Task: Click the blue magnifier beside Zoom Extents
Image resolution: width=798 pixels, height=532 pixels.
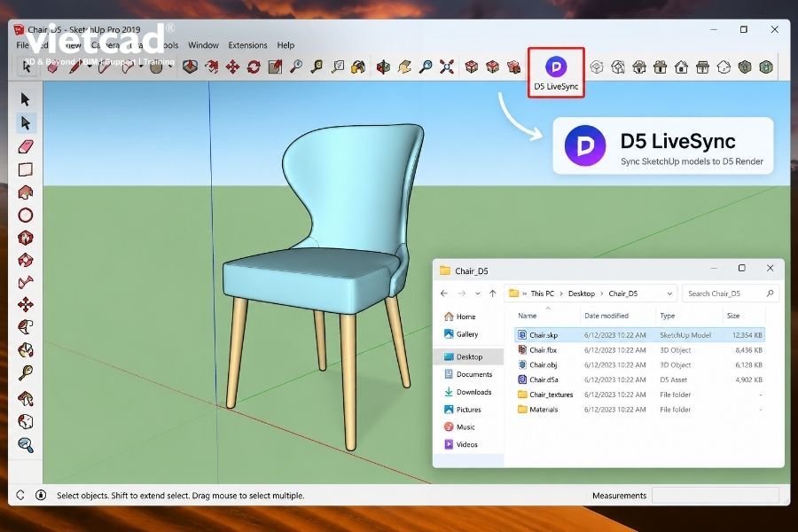Action: [x=426, y=66]
